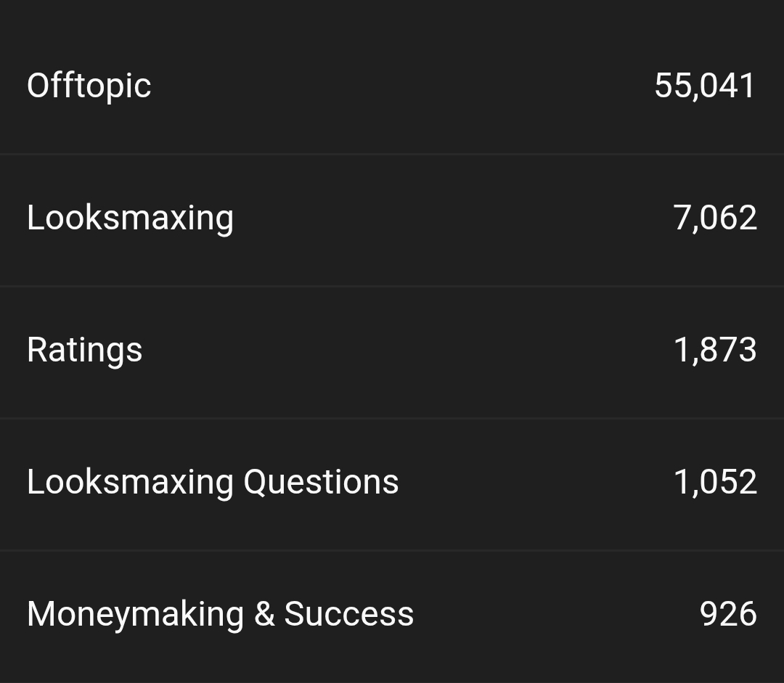Click blank area between Moneymaking & Success and 926
Screen dimensions: 784x683
(x=557, y=615)
